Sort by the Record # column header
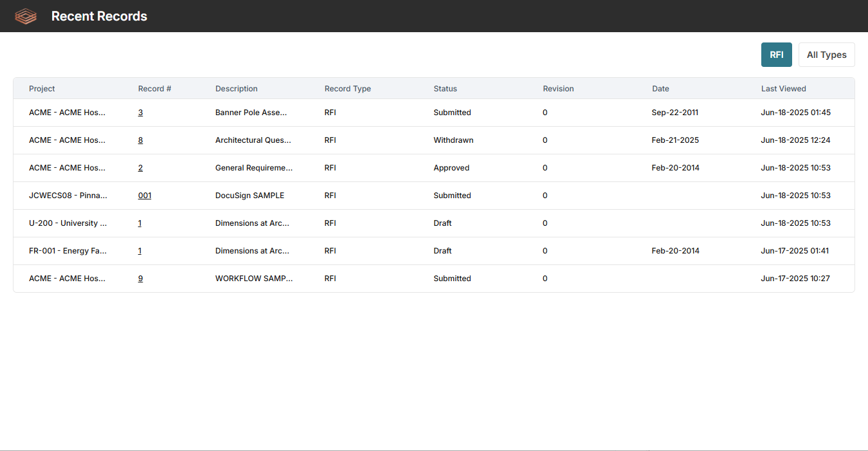 [154, 89]
